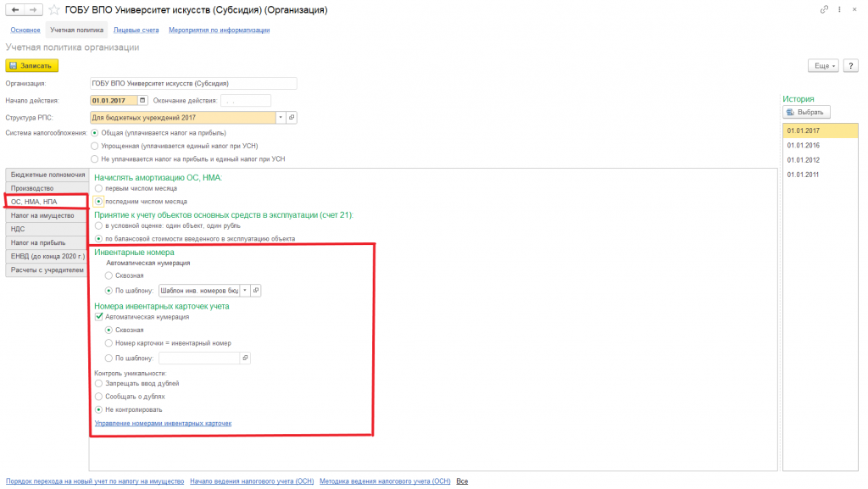
Task: Select Сообщать о дублях option
Action: point(98,397)
